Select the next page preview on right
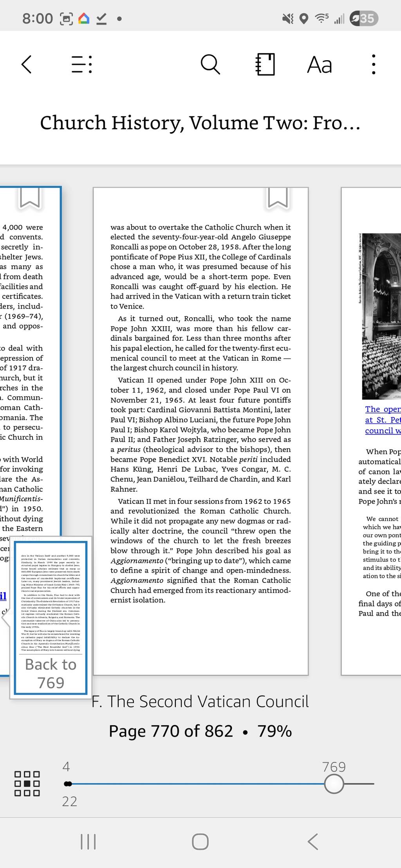Viewport: 401px width, 868px height. pos(371,431)
